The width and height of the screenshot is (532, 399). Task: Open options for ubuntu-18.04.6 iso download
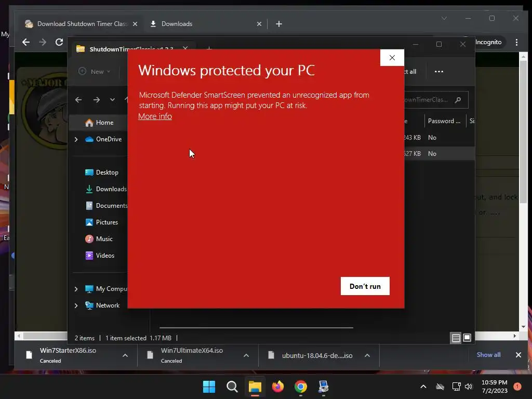(x=367, y=355)
